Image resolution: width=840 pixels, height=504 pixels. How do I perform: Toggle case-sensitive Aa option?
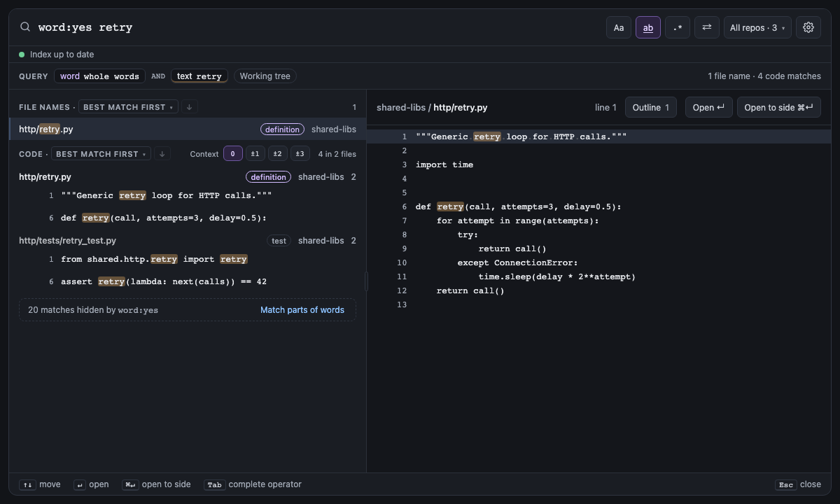coord(619,27)
